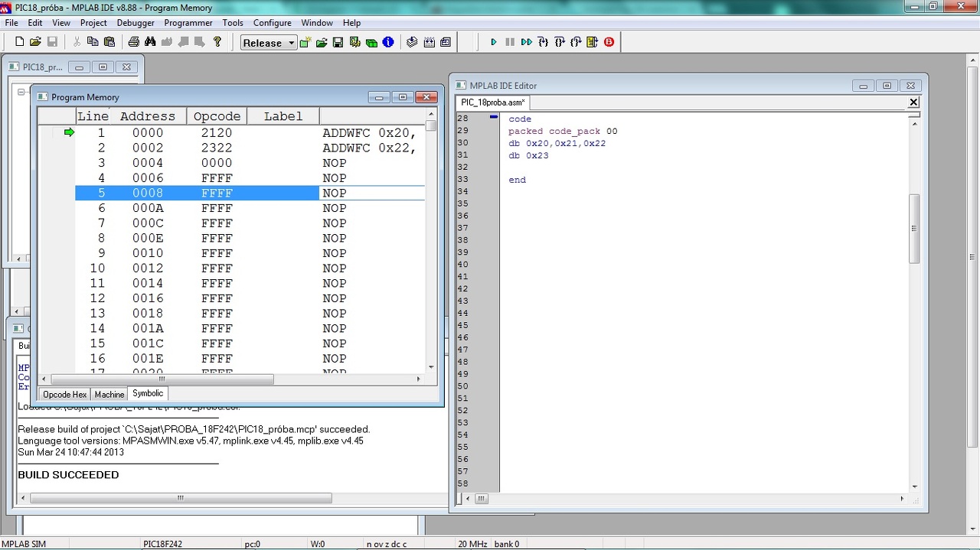Image resolution: width=980 pixels, height=550 pixels.
Task: Click the Program Memory horizontal scrollbar
Action: coord(162,379)
